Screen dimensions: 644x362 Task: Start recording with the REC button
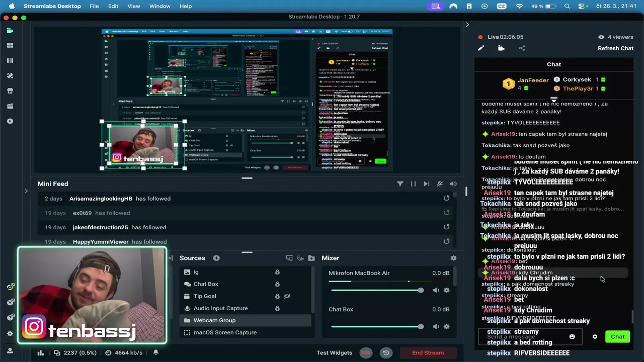(x=366, y=352)
